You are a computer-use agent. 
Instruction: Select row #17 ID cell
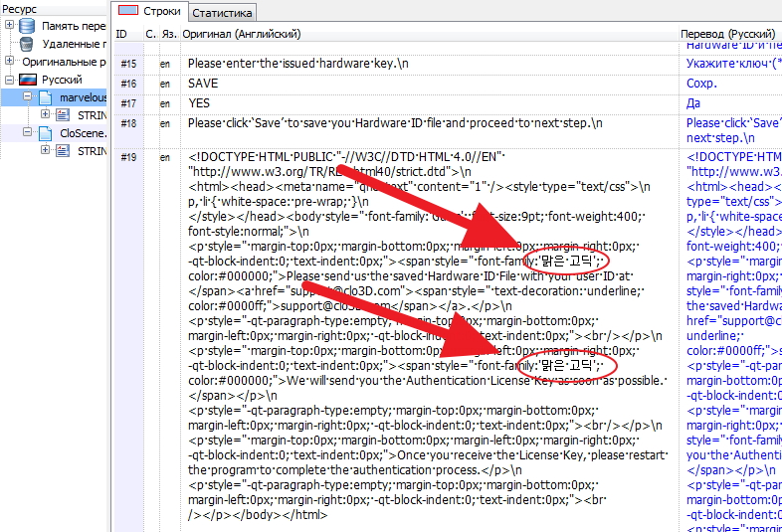tap(128, 103)
